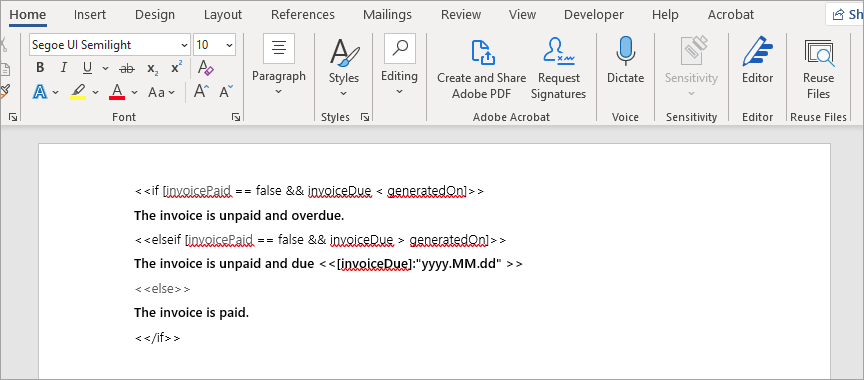The image size is (864, 380).
Task: Open the highlight color dropdown arrow
Action: pyautogui.click(x=95, y=92)
